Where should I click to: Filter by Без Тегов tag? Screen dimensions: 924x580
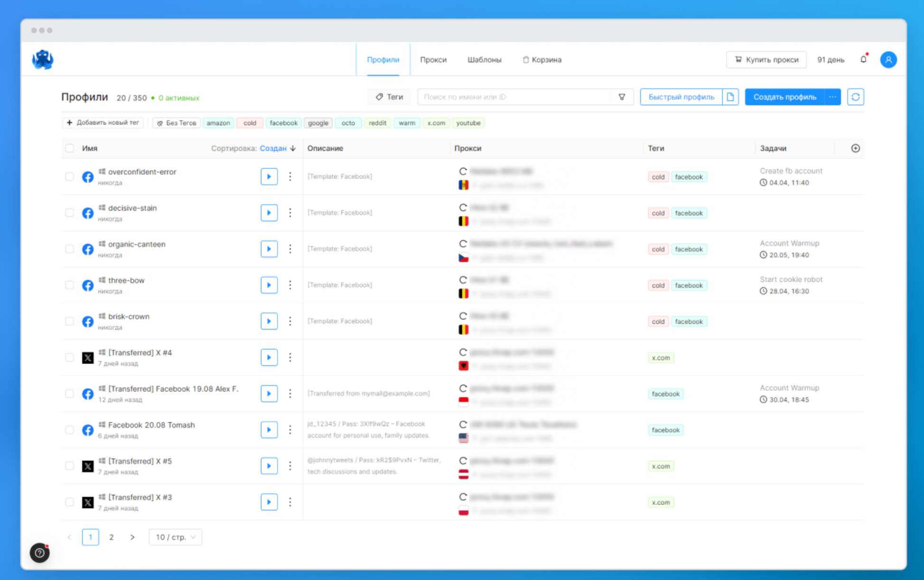[x=177, y=123]
